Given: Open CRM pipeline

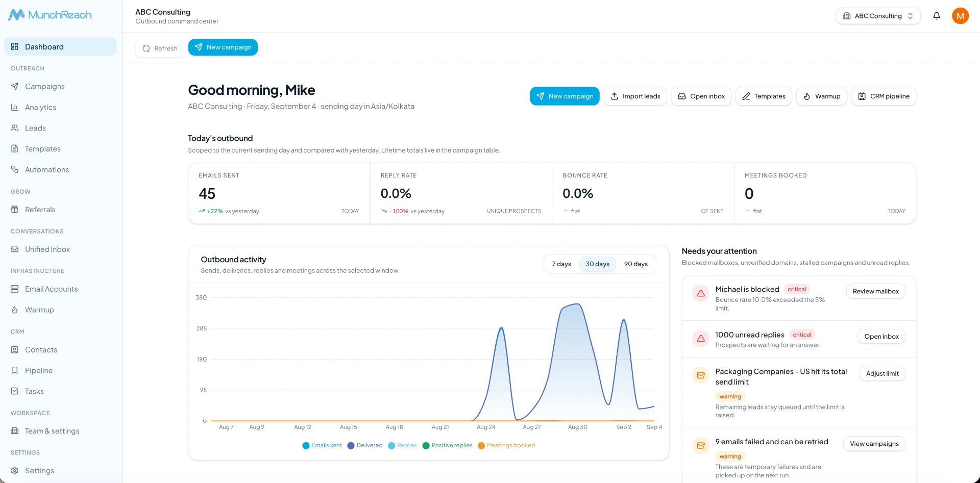Looking at the screenshot, I should [x=884, y=96].
